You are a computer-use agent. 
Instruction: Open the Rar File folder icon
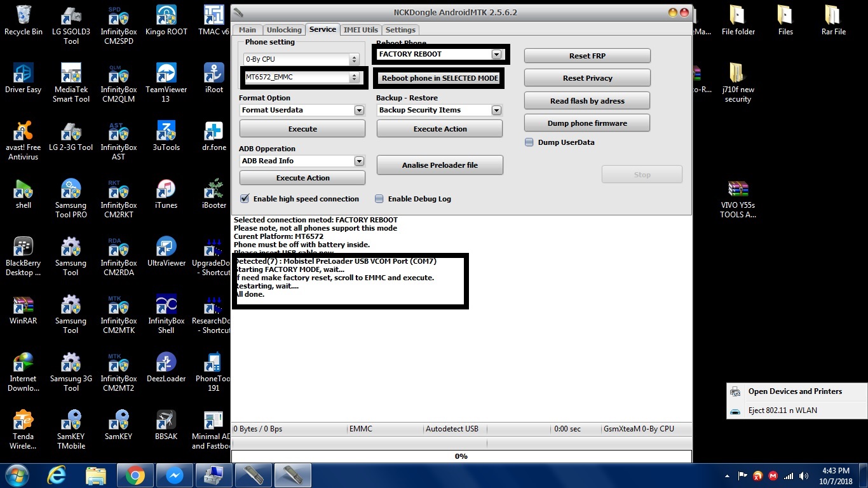pos(833,20)
